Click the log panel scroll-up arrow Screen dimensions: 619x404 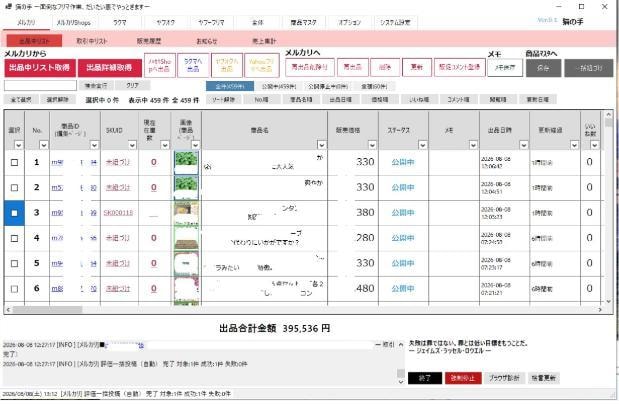point(401,345)
